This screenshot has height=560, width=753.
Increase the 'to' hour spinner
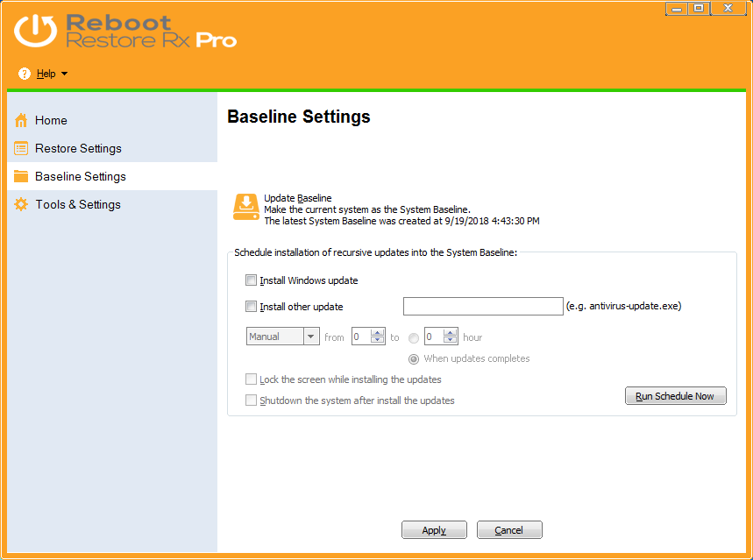(450, 332)
